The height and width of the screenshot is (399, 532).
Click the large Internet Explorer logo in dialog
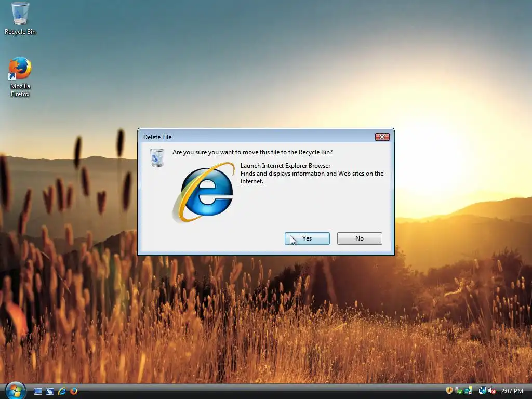point(204,192)
